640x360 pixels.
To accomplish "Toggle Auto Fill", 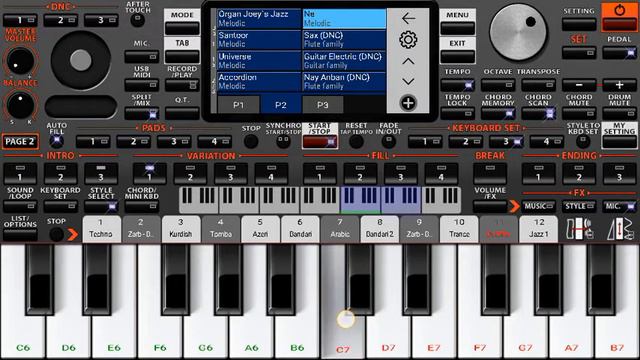I will tap(57, 141).
